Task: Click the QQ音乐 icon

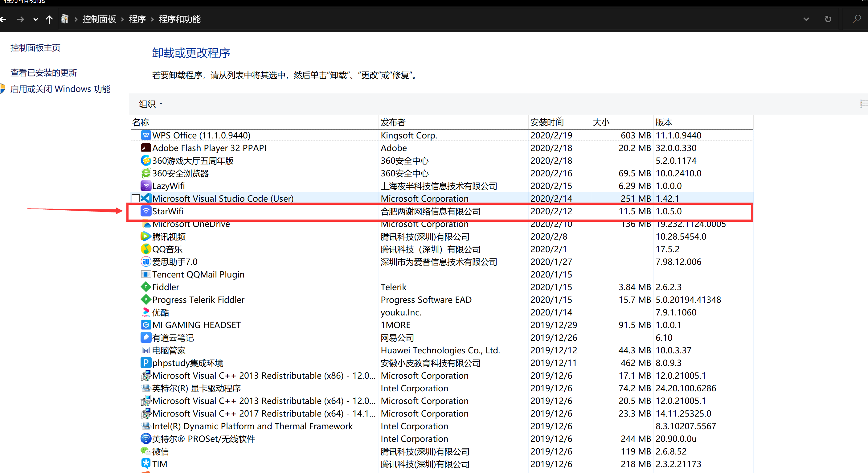Action: click(145, 249)
